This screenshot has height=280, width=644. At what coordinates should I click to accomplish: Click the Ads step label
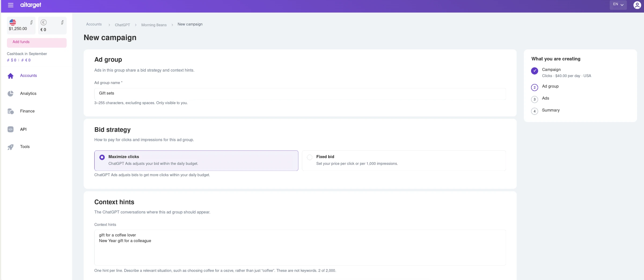(546, 98)
